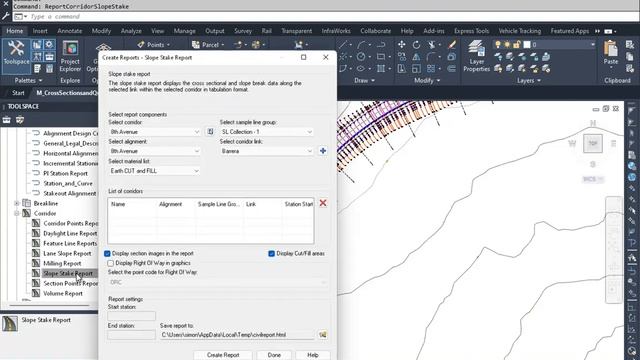Open the Select corridor link dropdown
Viewport: 640px width, 360px height.
267,151
